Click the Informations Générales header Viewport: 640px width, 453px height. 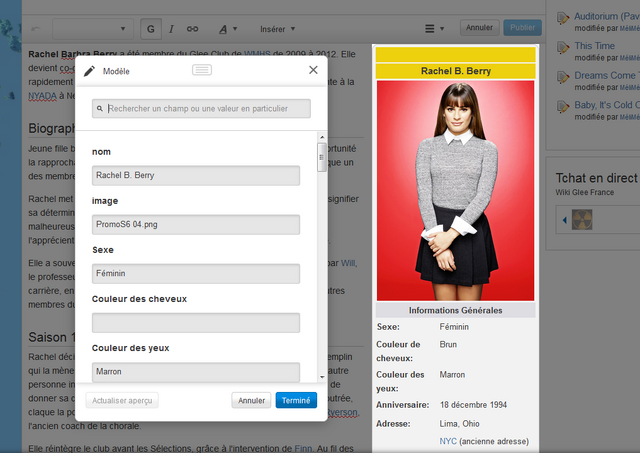456,310
